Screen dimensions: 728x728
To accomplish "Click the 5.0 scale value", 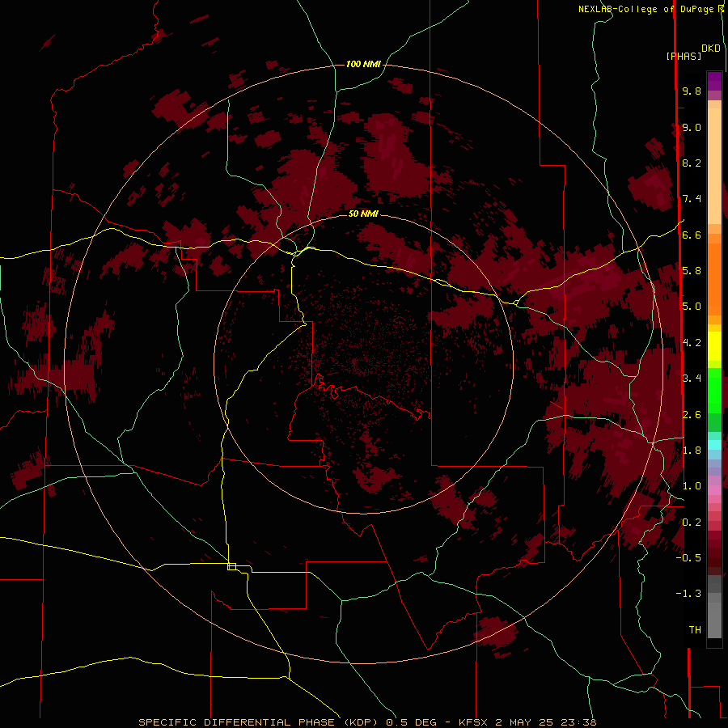I will (692, 307).
